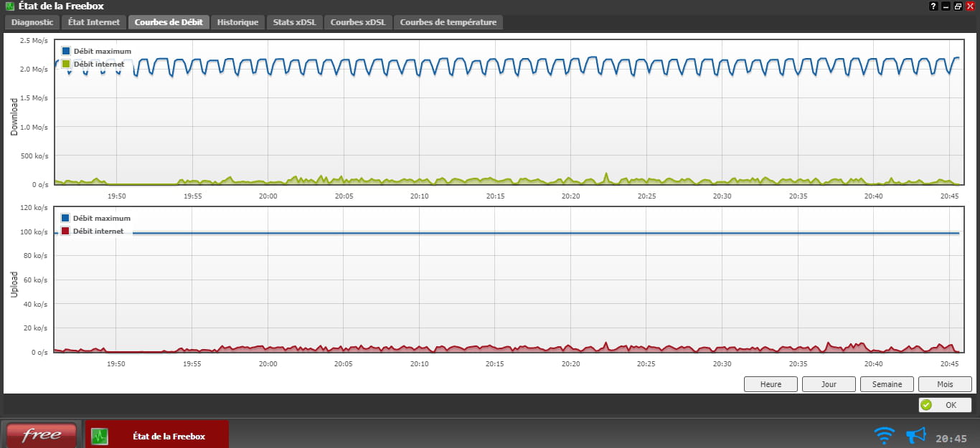Open the Stats xDSL tab
Screen dimensions: 980x448
click(294, 22)
